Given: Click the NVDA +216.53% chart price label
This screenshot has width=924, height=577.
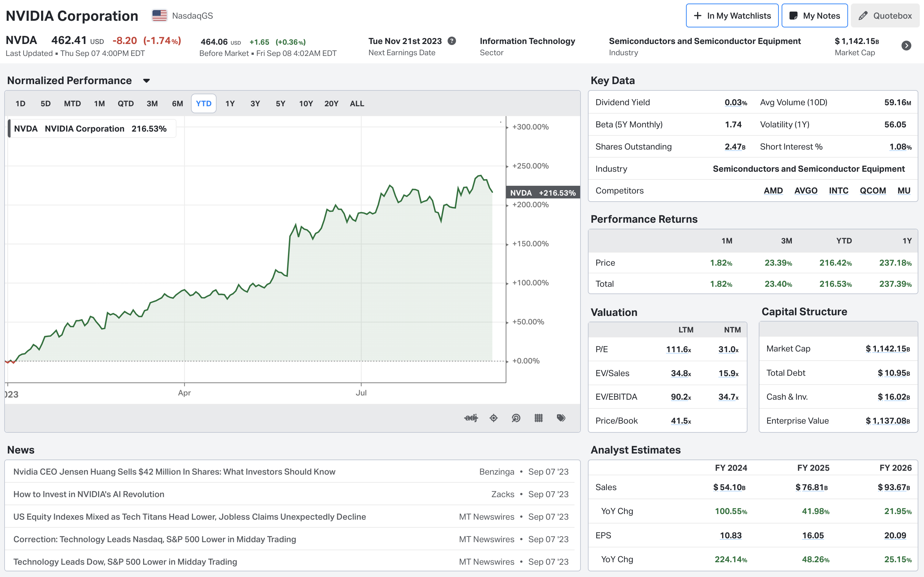Looking at the screenshot, I should [543, 193].
